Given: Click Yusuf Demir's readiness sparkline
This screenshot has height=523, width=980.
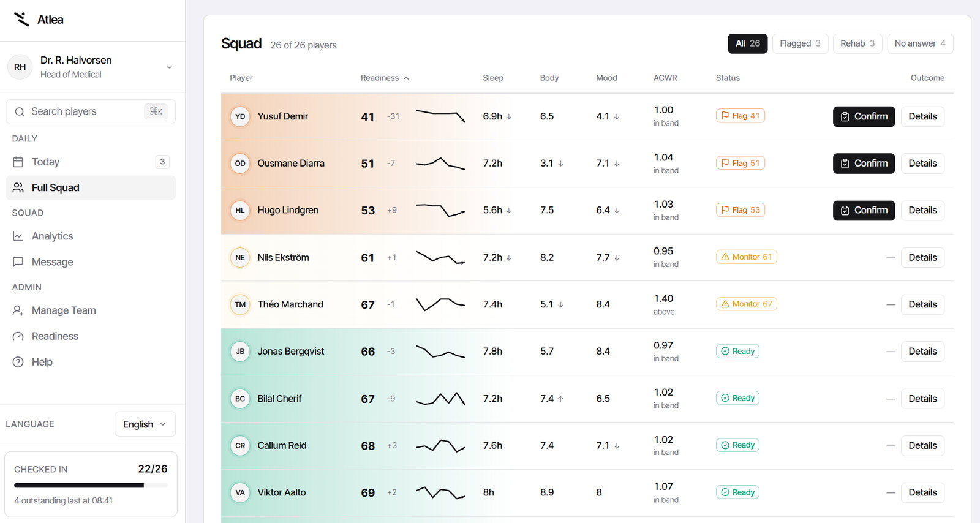Looking at the screenshot, I should click(x=440, y=116).
